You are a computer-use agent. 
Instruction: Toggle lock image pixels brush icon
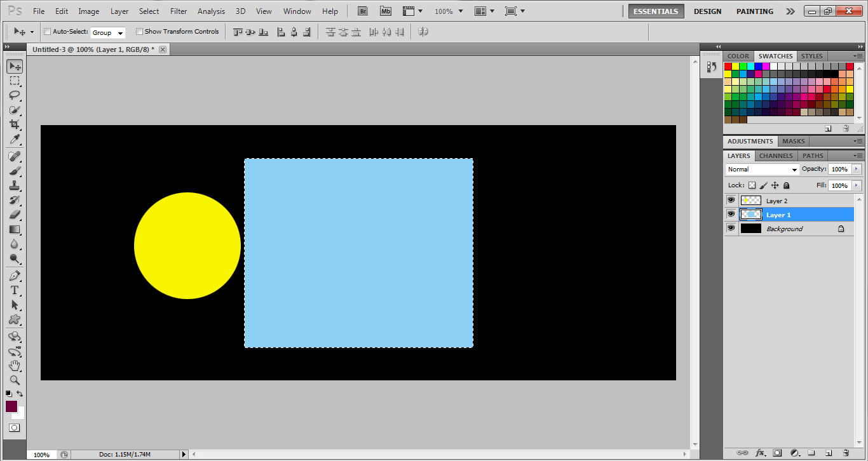[763, 185]
